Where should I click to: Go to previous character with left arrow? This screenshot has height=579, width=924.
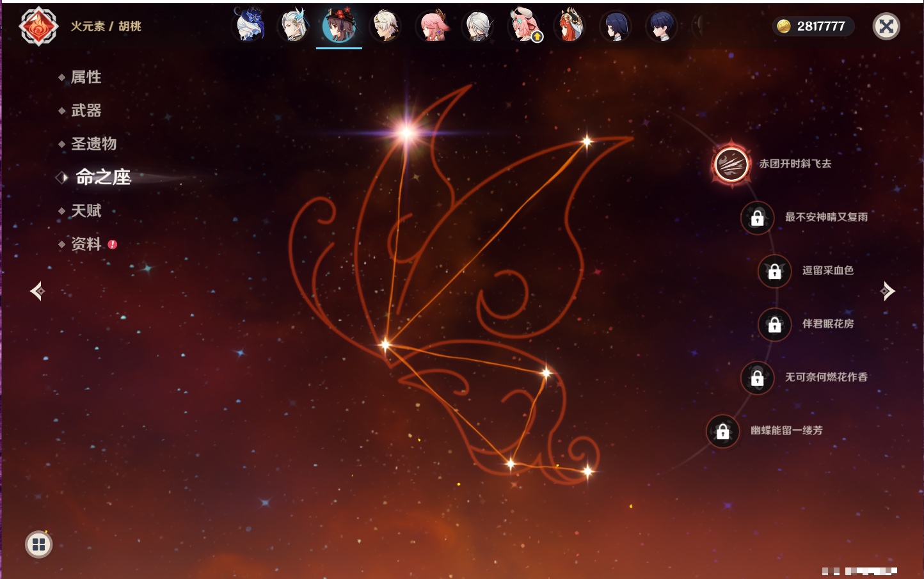[37, 291]
